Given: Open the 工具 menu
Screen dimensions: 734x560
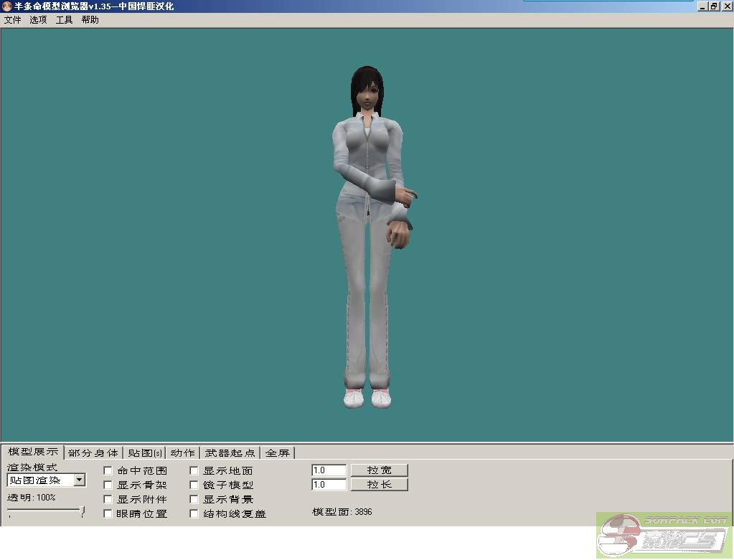Looking at the screenshot, I should [x=65, y=20].
